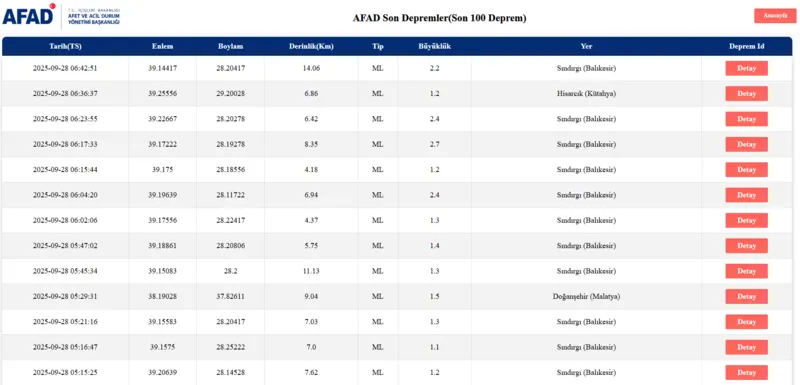This screenshot has width=800, height=385.
Task: Click the Deprem Id column header
Action: pos(746,46)
